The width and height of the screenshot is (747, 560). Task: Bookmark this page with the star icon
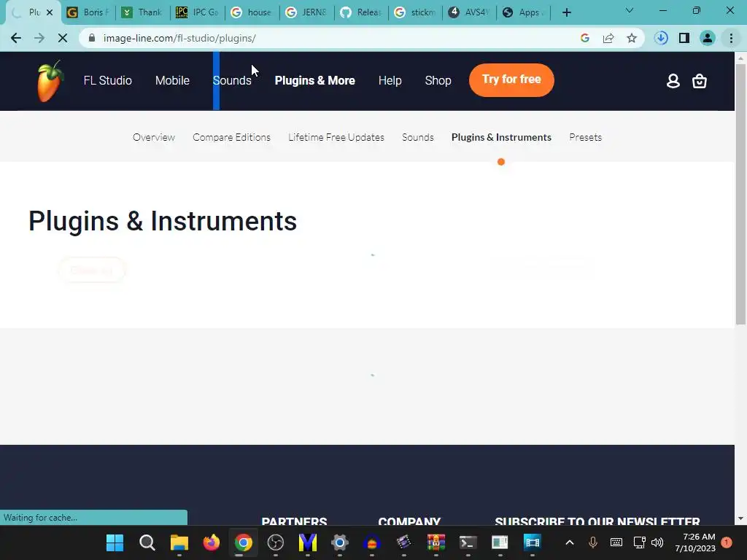coord(632,38)
